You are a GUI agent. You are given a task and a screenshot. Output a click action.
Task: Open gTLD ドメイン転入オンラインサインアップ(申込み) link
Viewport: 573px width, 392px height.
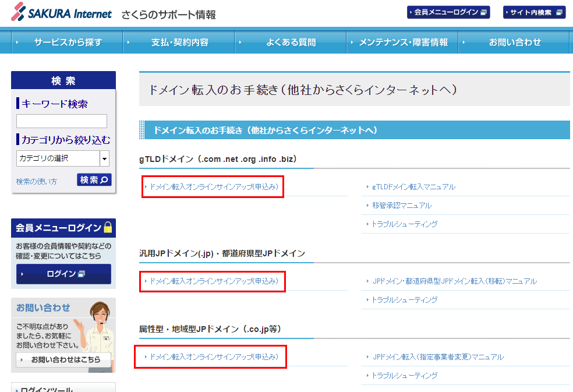pos(214,187)
